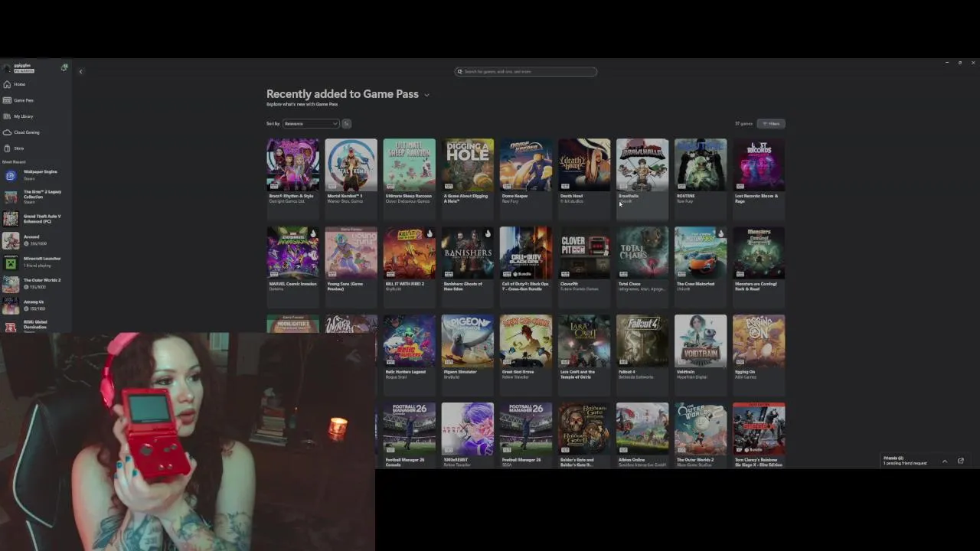Open the Home icon in the sidebar
This screenshot has height=551, width=980.
point(7,84)
